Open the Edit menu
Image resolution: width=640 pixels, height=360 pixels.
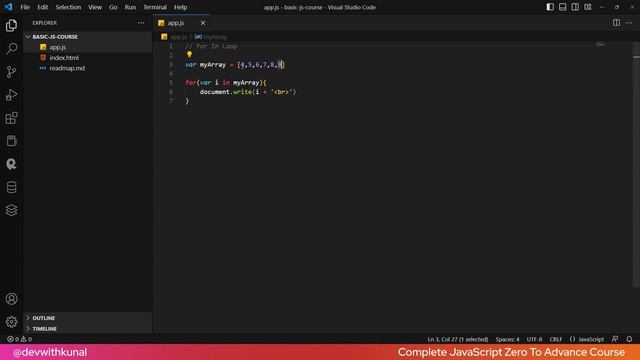(x=42, y=7)
